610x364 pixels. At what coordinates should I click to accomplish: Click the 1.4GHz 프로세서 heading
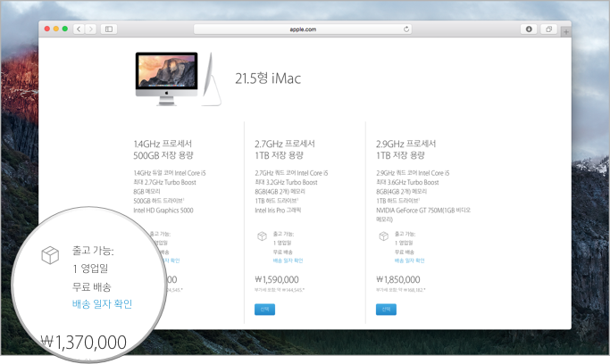[x=163, y=145]
